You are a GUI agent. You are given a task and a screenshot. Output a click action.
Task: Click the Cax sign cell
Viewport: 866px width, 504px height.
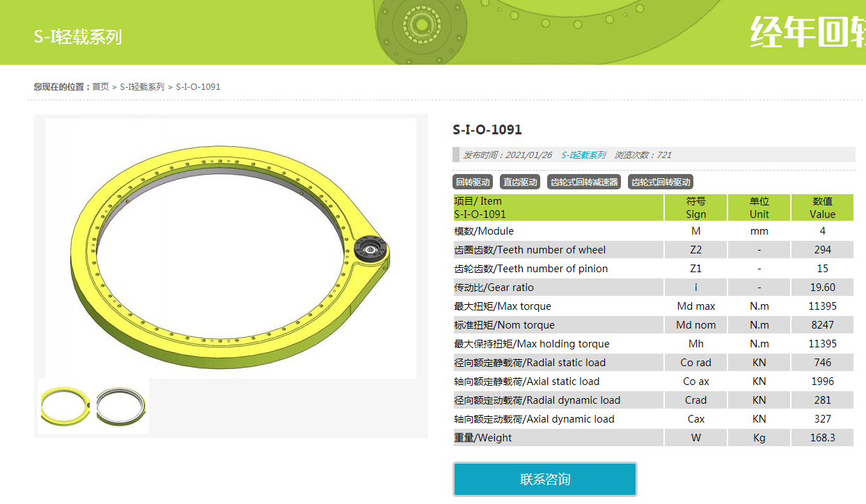(x=696, y=419)
